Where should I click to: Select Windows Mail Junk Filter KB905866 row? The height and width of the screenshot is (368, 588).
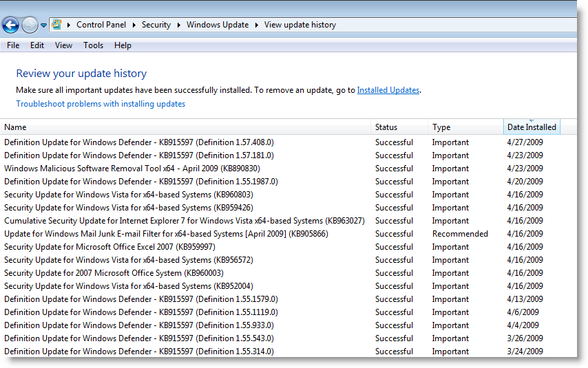coord(288,234)
